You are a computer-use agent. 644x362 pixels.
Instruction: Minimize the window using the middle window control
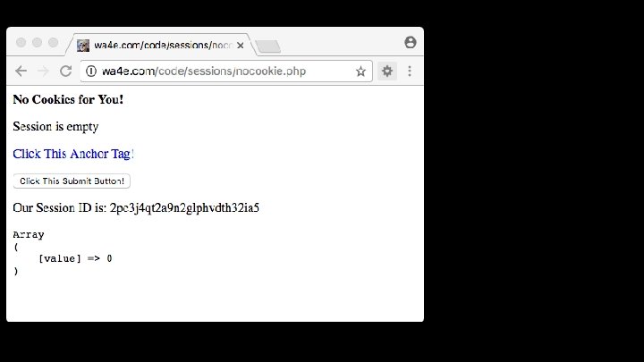[x=37, y=42]
